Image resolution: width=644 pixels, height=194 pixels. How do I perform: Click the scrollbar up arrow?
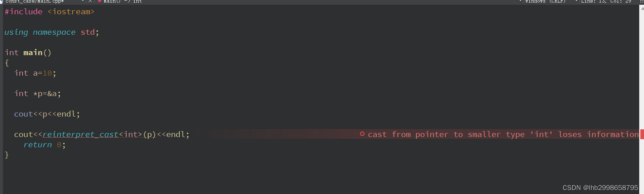pyautogui.click(x=642, y=8)
